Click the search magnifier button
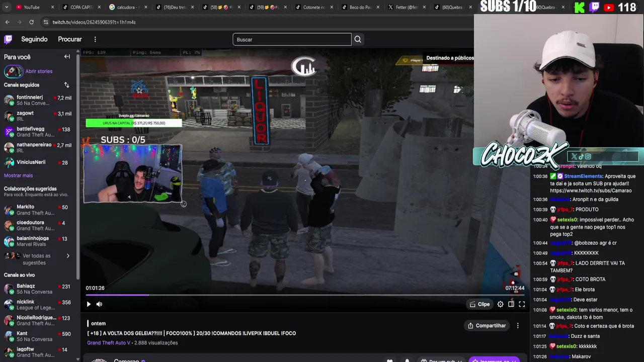644x362 pixels. 358,39
